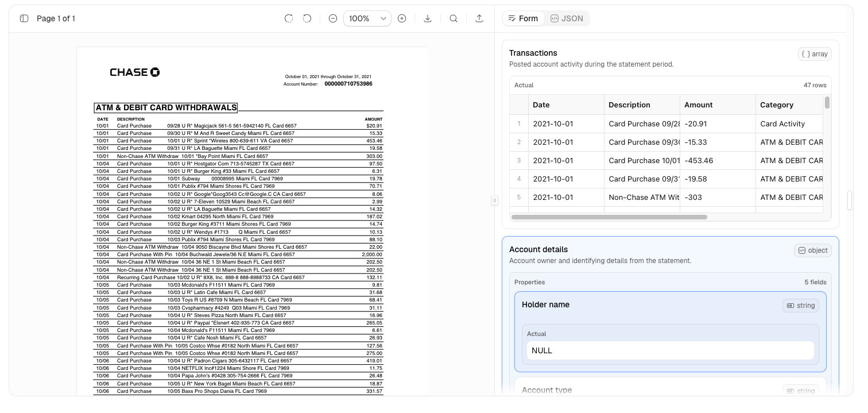Click string badge beside Holder name
Screen dimensions: 868x413
click(801, 306)
